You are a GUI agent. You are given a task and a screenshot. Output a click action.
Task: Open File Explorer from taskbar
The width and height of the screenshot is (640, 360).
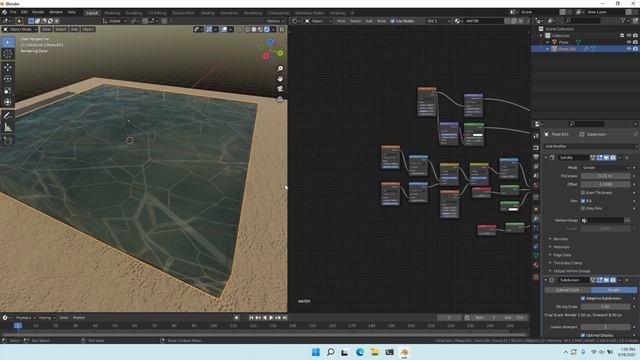click(x=374, y=352)
